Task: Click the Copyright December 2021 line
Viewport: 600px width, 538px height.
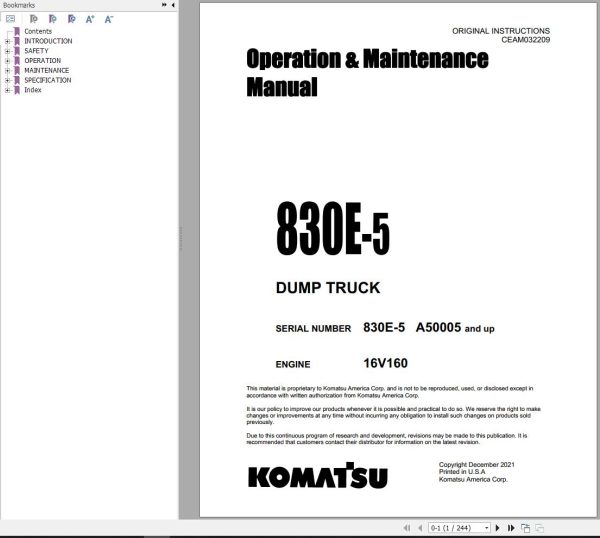Action: tap(476, 465)
